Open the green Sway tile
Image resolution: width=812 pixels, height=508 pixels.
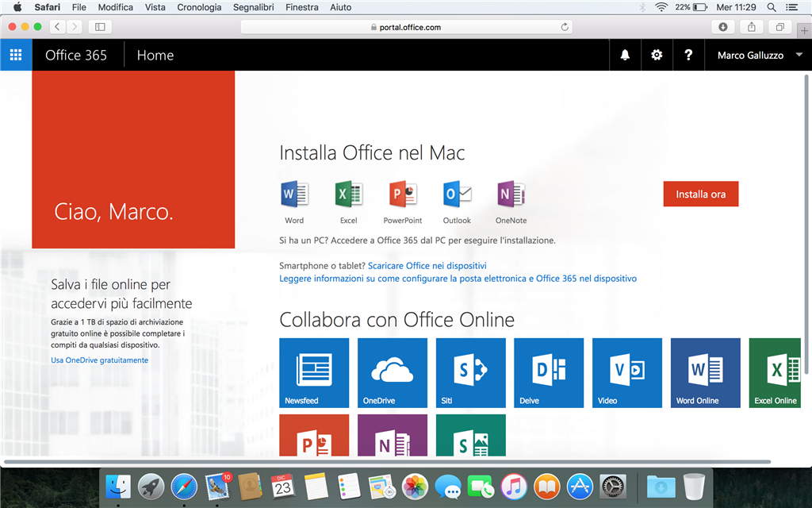tap(471, 436)
